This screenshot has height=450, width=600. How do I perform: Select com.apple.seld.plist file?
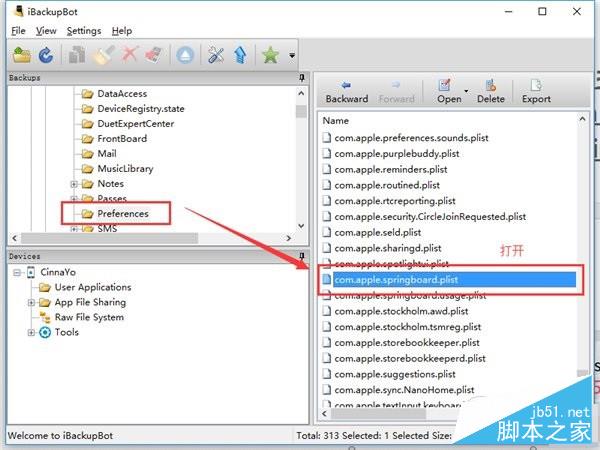point(377,232)
